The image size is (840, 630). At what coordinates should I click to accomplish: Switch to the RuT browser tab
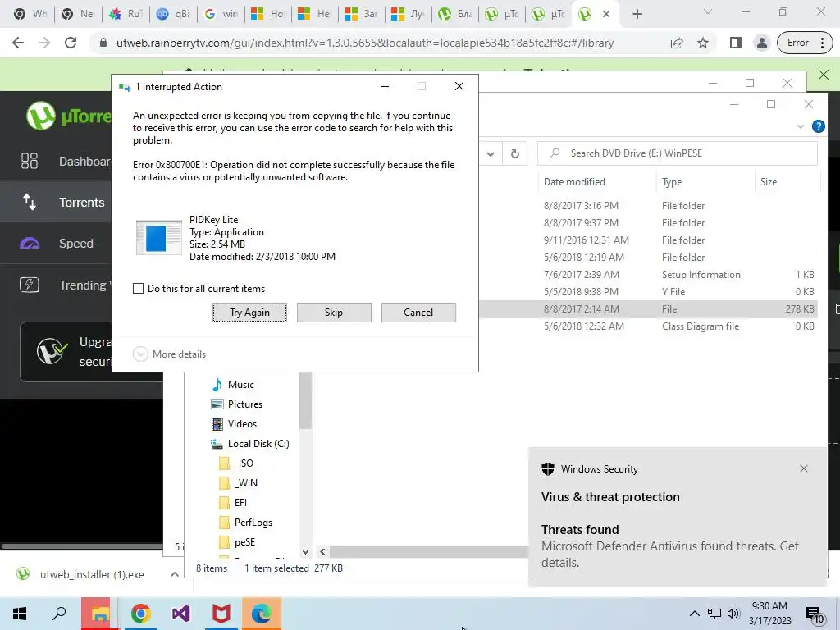(x=126, y=14)
